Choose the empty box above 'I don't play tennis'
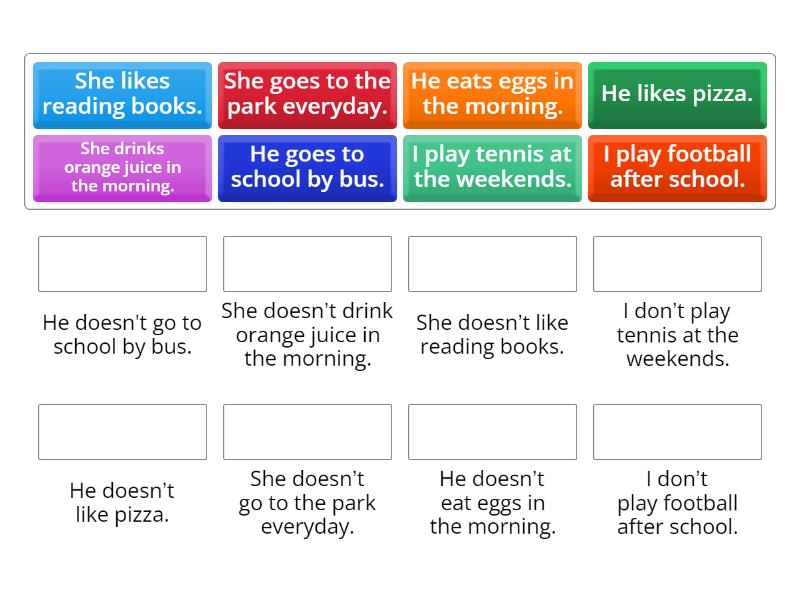Screen dimensions: 800x600 coord(677,264)
